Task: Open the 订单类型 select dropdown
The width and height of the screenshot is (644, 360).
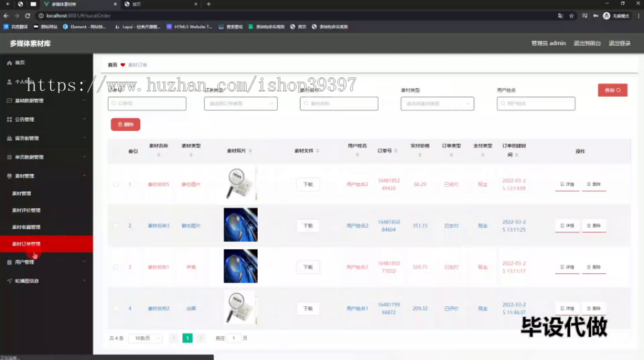Action: [240, 104]
